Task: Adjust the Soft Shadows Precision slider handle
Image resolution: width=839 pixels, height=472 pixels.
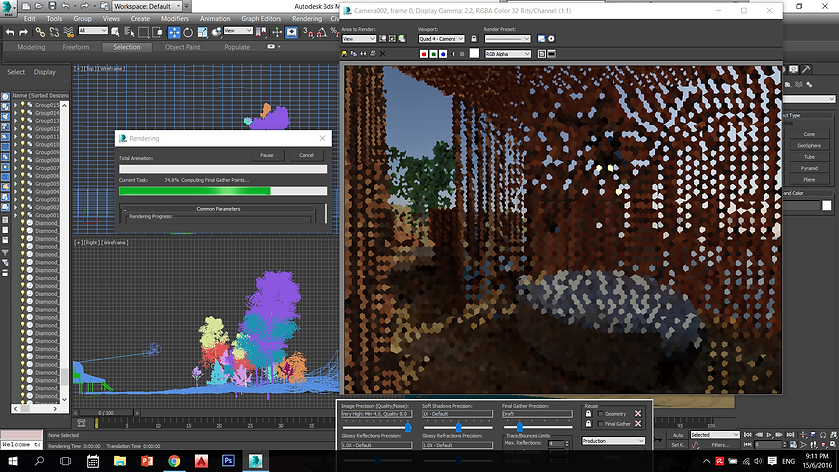Action: (458, 427)
